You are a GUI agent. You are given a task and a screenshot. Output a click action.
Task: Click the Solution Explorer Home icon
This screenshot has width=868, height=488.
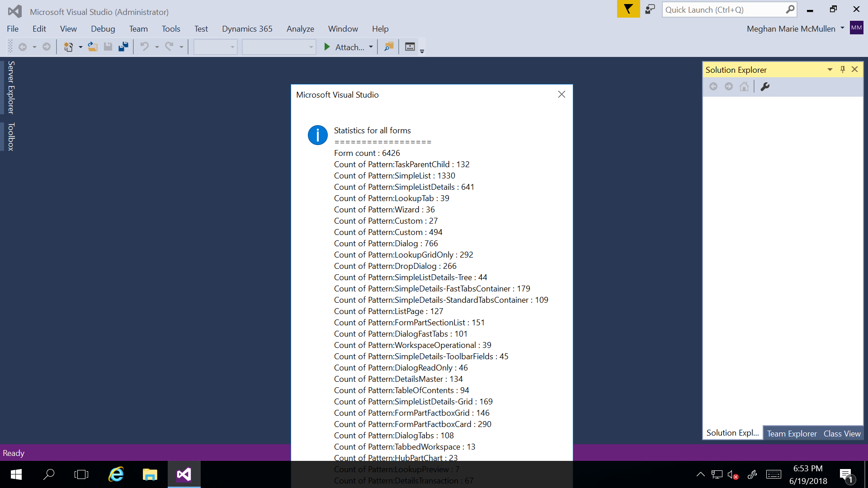744,87
